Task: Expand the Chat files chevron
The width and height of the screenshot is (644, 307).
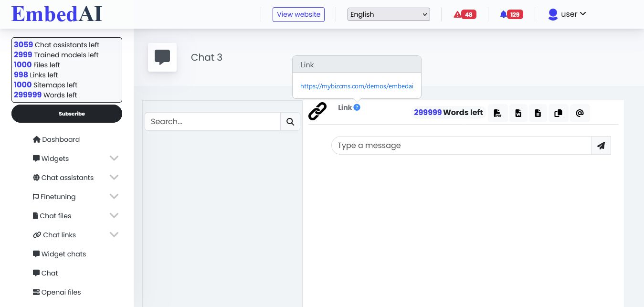Action: pos(114,215)
